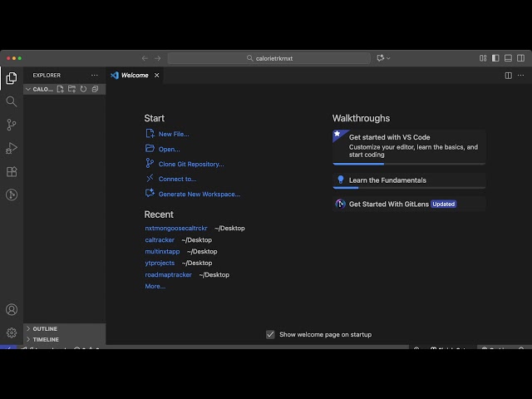Open the GitLens view in activity bar
Viewport: 532px width, 399px height.
click(x=12, y=195)
